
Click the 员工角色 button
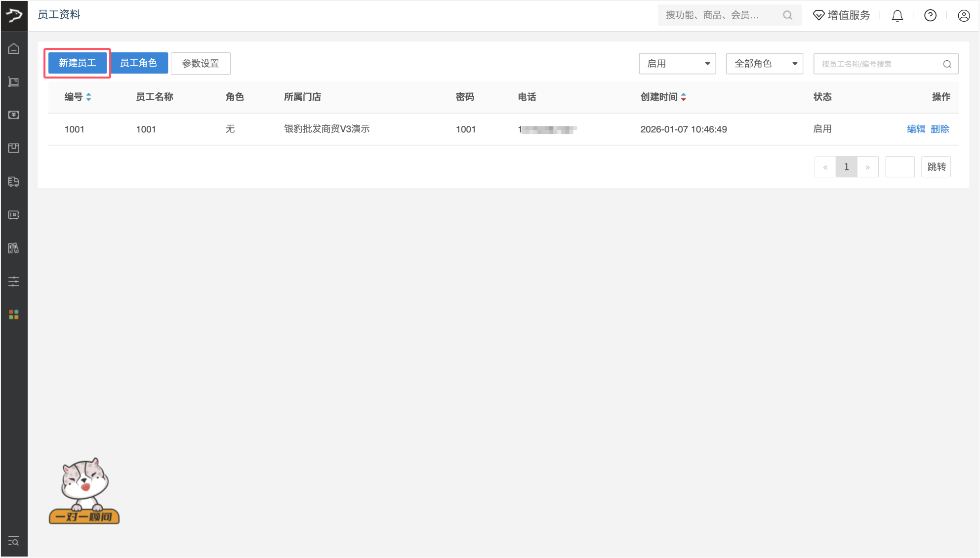(x=138, y=63)
